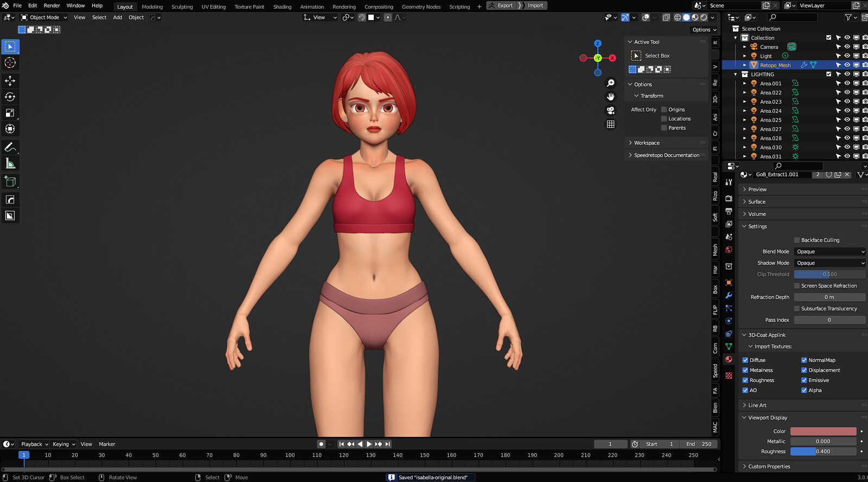
Task: Open the Texture properties checker tab
Action: point(729,376)
